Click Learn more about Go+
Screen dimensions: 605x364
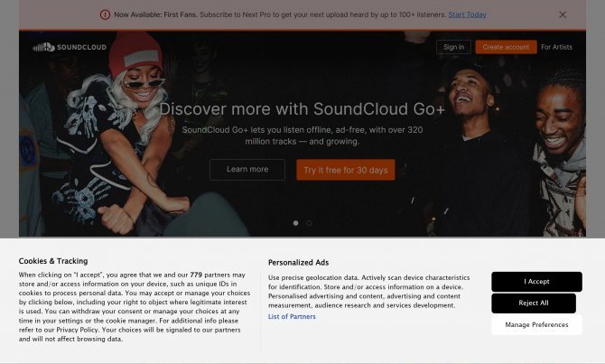point(247,170)
